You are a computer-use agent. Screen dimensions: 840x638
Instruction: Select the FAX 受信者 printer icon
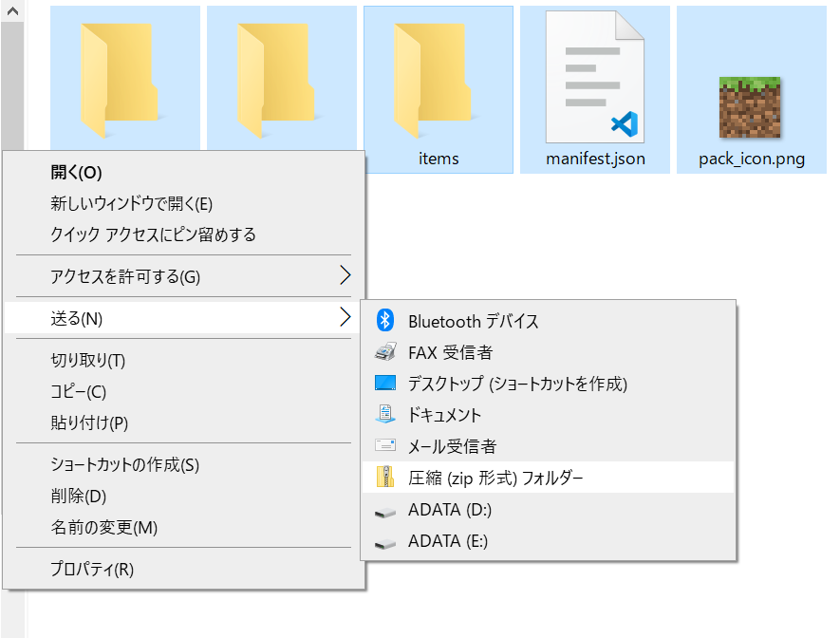tap(385, 352)
